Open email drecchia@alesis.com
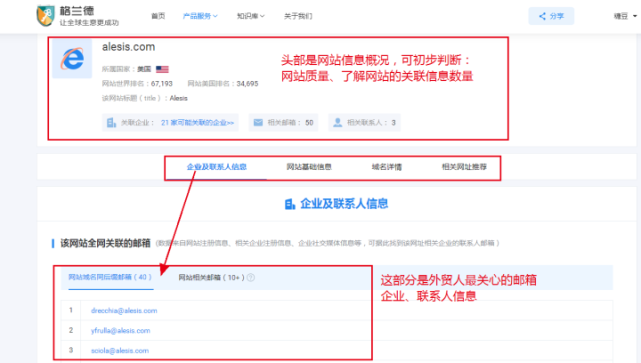Screen dimensions: 641x363 click(124, 311)
